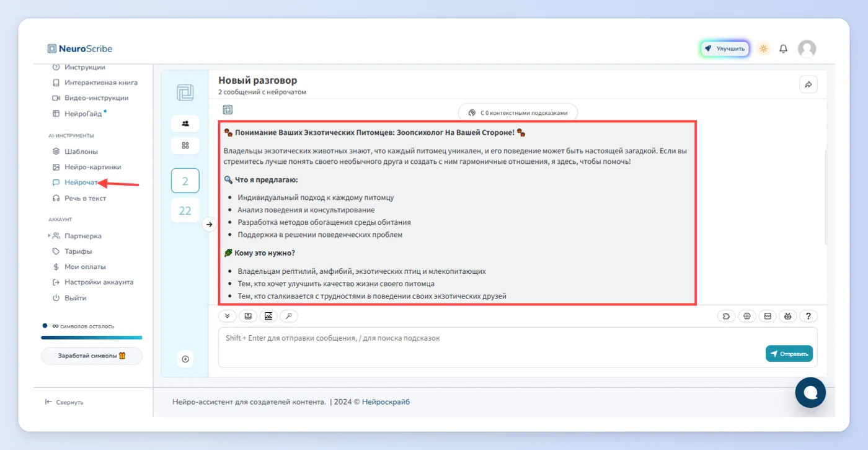Open the notifications bell
The width and height of the screenshot is (868, 450).
[x=784, y=48]
